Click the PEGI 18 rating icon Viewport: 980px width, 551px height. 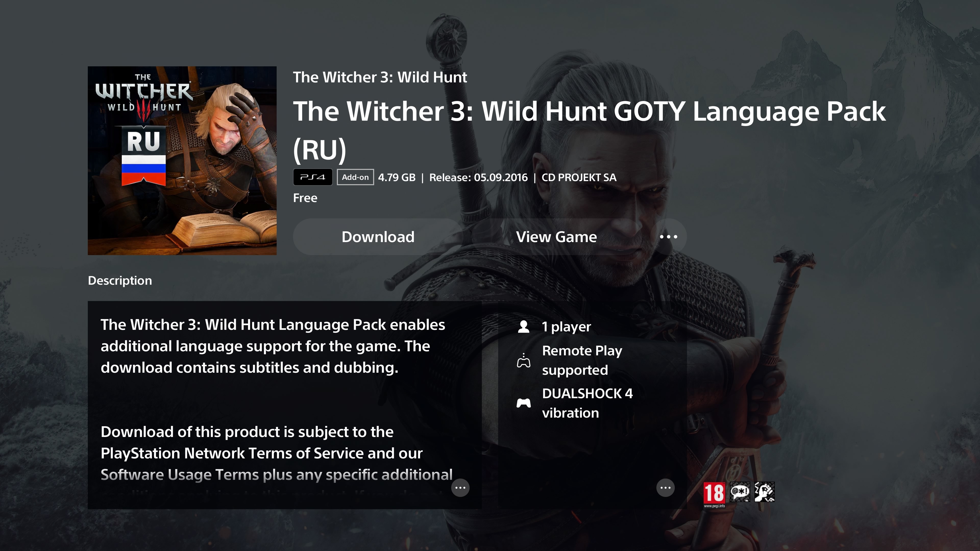714,494
